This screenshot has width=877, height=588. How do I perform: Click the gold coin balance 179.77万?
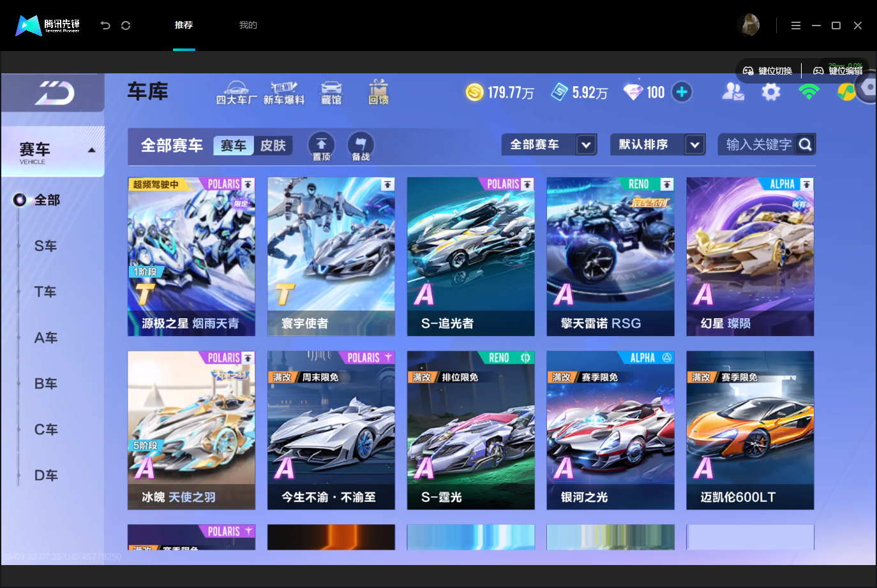[500, 92]
